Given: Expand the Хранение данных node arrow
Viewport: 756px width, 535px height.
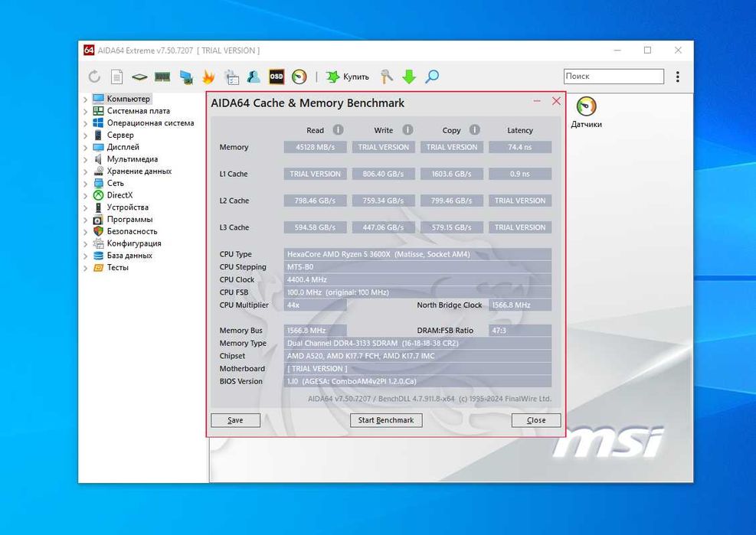Looking at the screenshot, I should tap(85, 171).
